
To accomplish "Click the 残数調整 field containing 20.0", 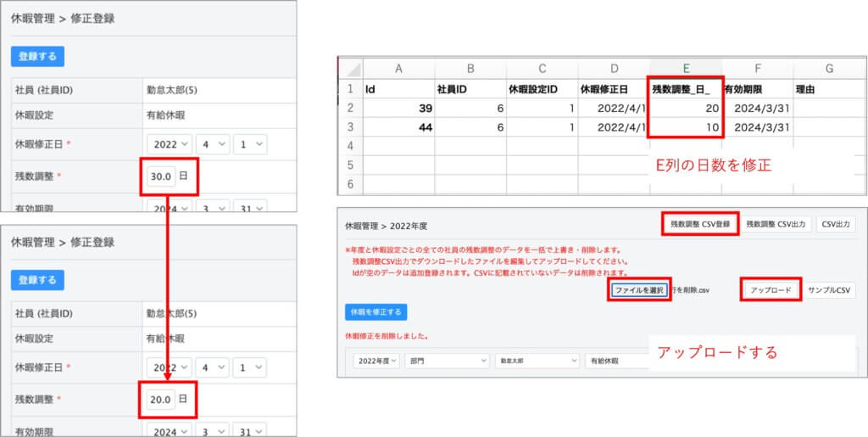I will click(161, 399).
